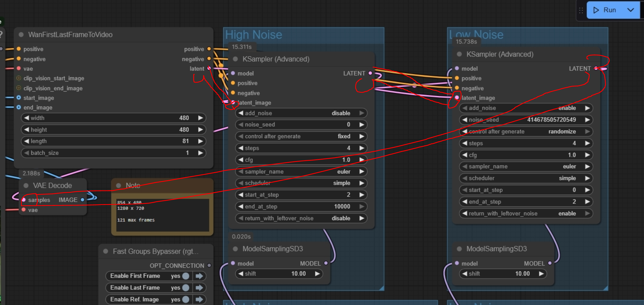Screen dimensions: 644x305
Task: Toggle Low Noise return_with_leftover_noise enable
Action: click(x=526, y=213)
